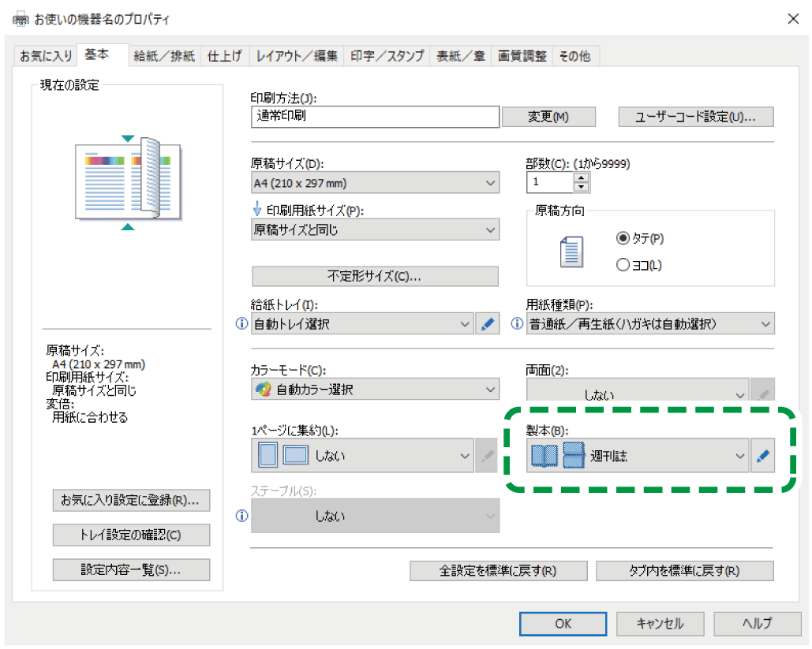
Task: Expand the カラーモード dropdown
Action: (375, 390)
